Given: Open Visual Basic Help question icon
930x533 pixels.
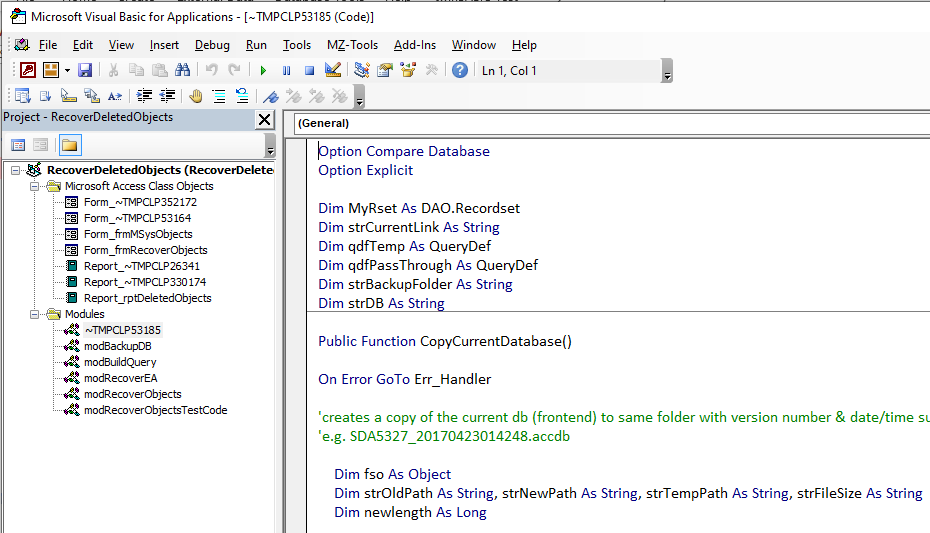Looking at the screenshot, I should [460, 71].
